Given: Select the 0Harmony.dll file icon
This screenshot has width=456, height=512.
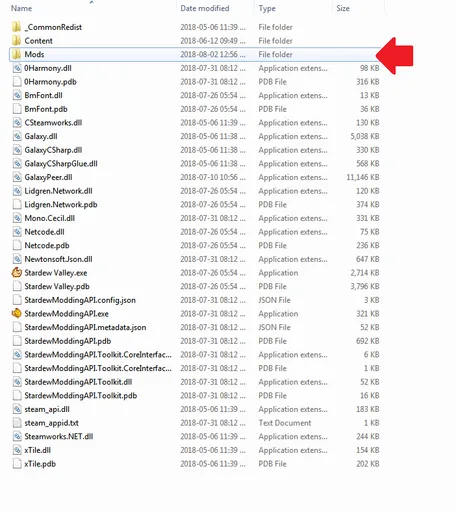Looking at the screenshot, I should 17,68.
